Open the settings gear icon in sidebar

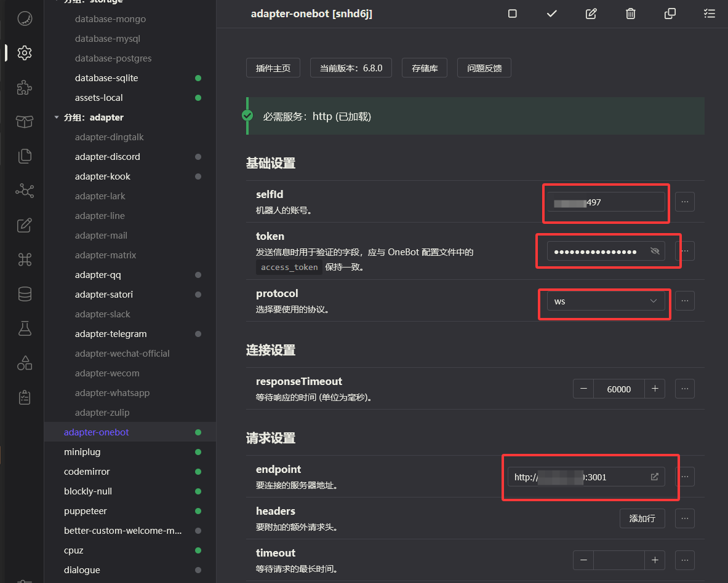[25, 53]
